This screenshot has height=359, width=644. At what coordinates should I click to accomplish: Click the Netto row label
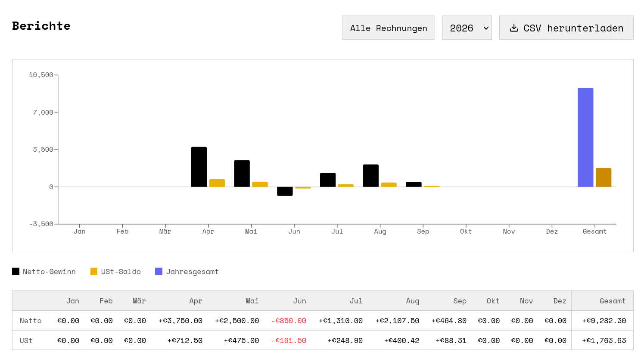click(x=31, y=321)
